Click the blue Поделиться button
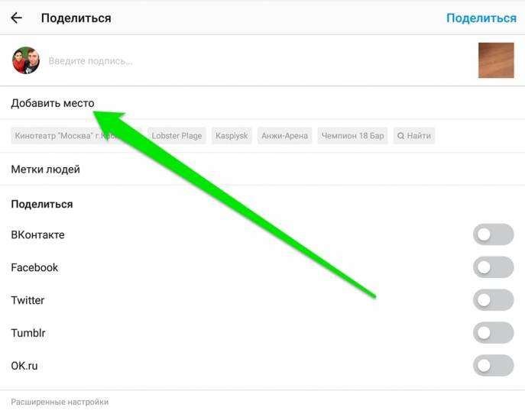Image resolution: width=525 pixels, height=420 pixels. pos(481,18)
